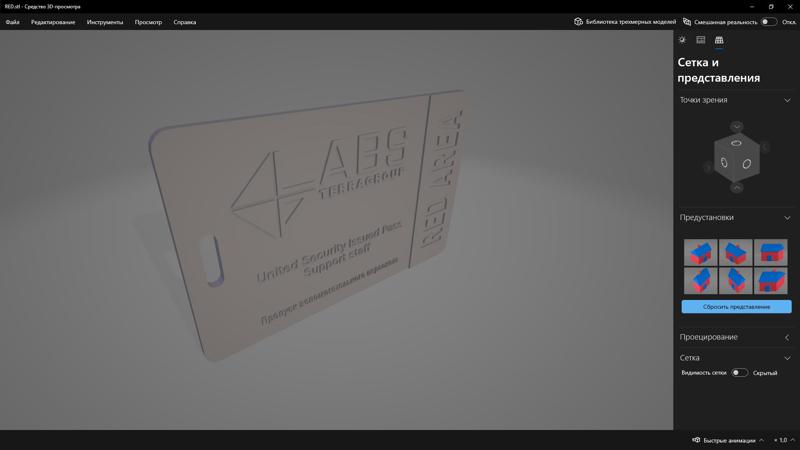The height and width of the screenshot is (450, 800).
Task: Collapse the Предустановки section
Action: click(x=787, y=217)
